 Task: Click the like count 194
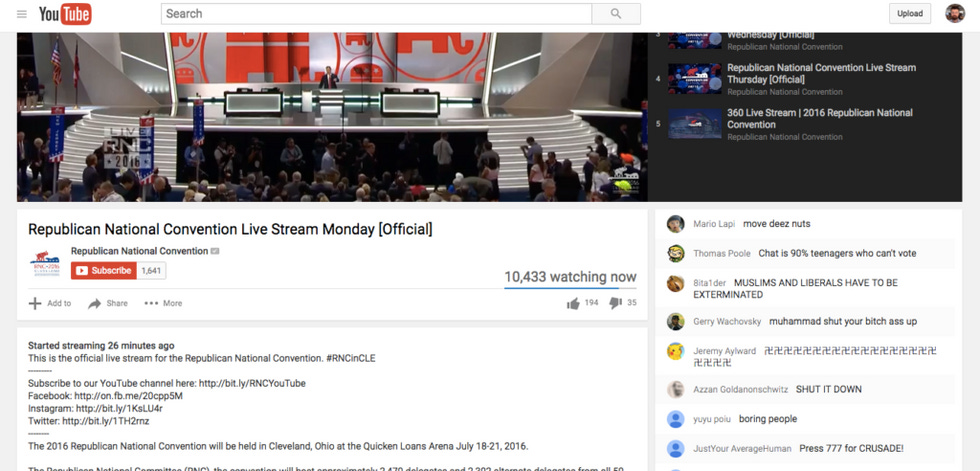[x=592, y=303]
